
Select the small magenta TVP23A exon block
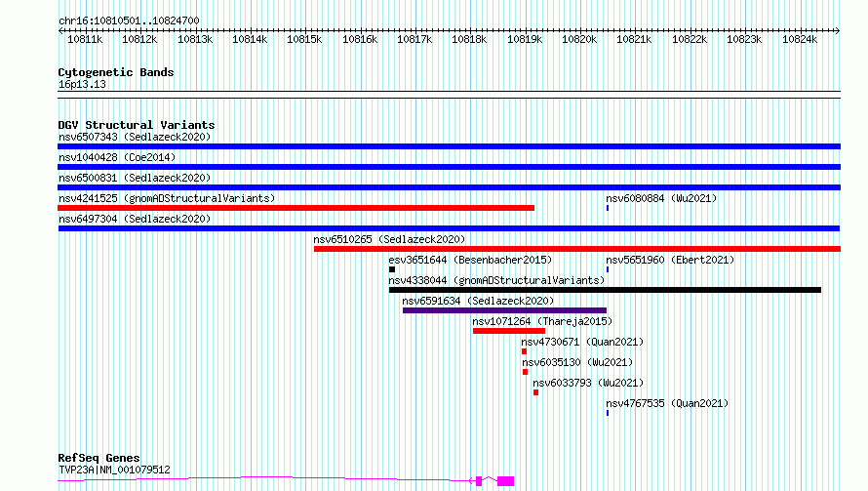coord(479,481)
